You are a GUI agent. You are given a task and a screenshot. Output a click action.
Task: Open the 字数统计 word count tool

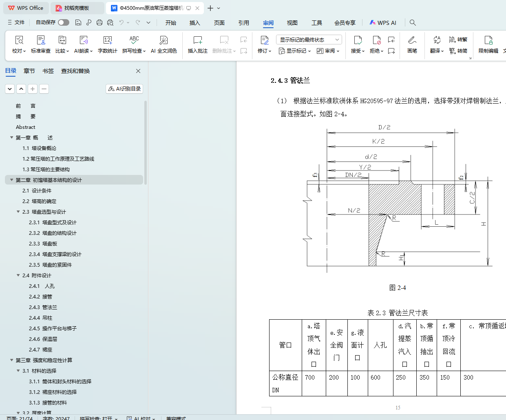[107, 40]
